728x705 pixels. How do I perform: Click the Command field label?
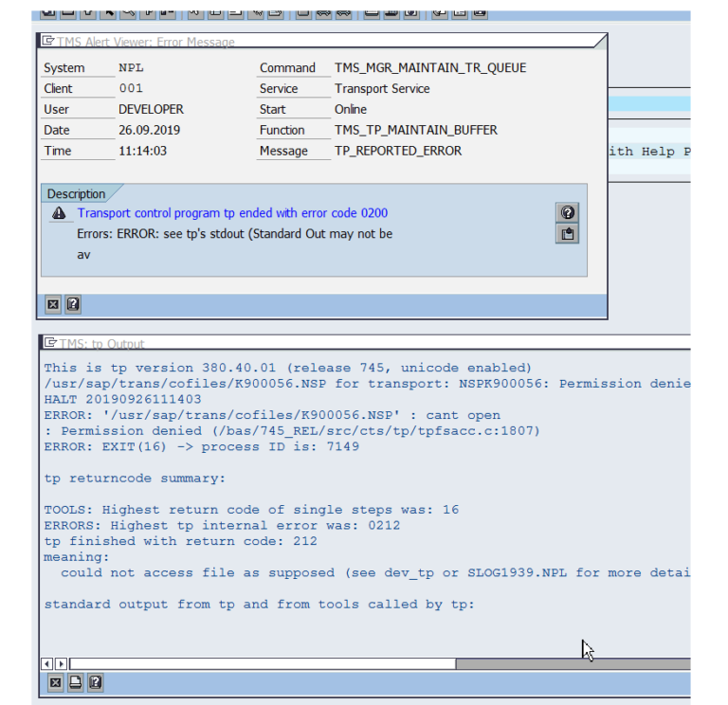click(x=287, y=68)
